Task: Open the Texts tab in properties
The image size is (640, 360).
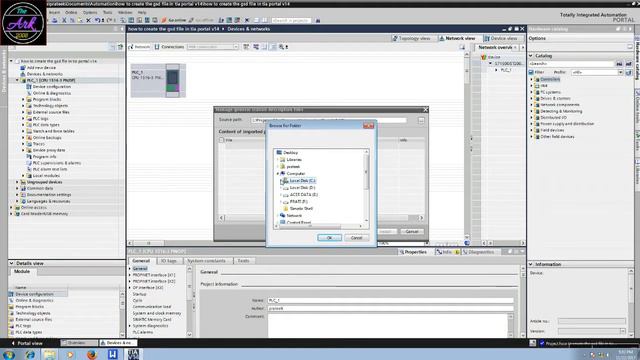Action: [x=244, y=261]
